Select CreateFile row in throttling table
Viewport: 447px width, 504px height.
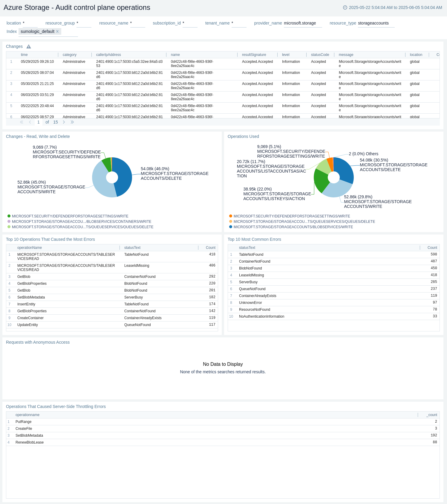[x=223, y=429]
